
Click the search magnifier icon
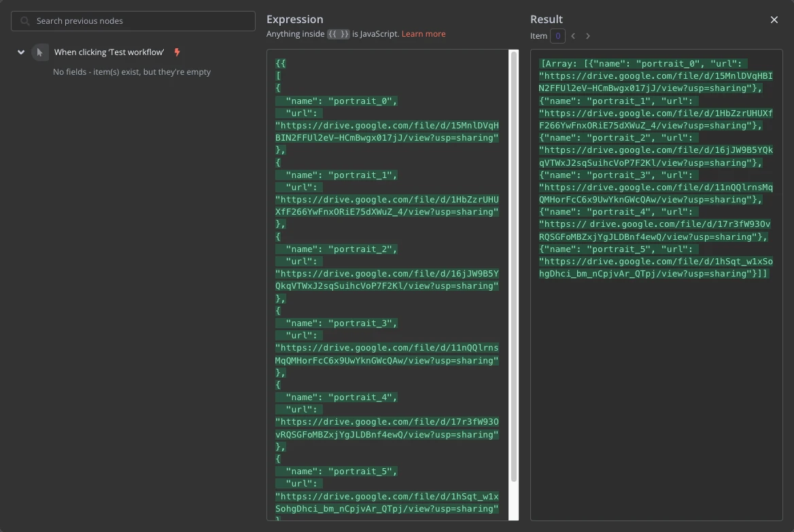tap(24, 21)
